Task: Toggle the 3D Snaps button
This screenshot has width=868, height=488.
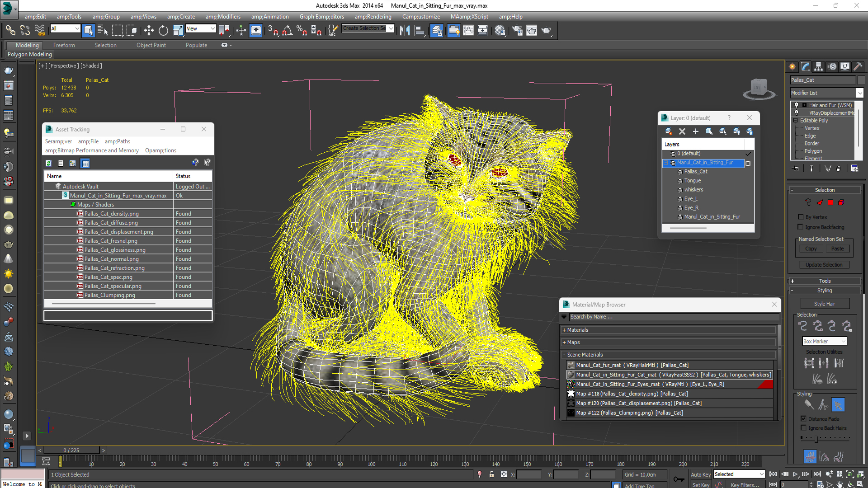Action: (273, 30)
